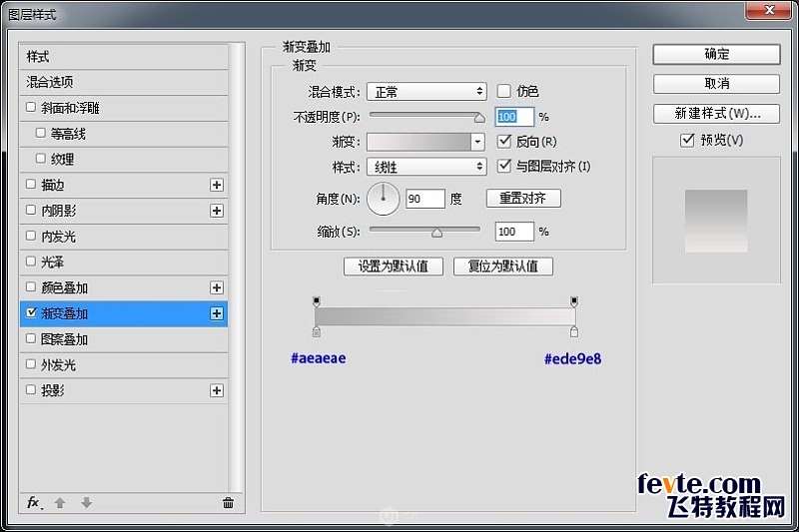Click the move effect up arrow
The image size is (799, 532).
coord(60,503)
